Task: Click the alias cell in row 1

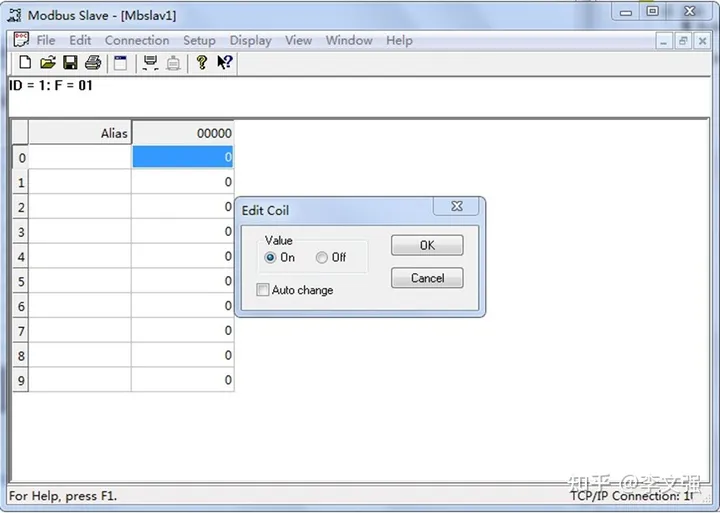Action: pyautogui.click(x=80, y=182)
